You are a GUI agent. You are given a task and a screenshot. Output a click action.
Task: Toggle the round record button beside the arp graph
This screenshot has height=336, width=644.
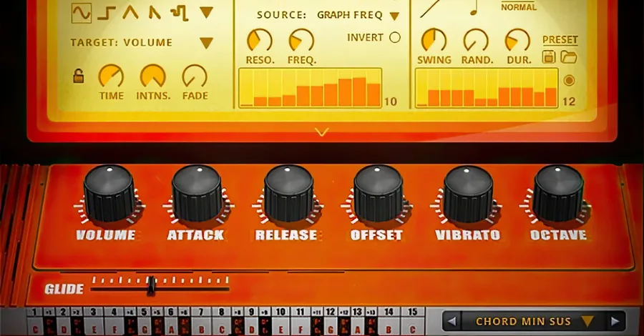[x=569, y=80]
